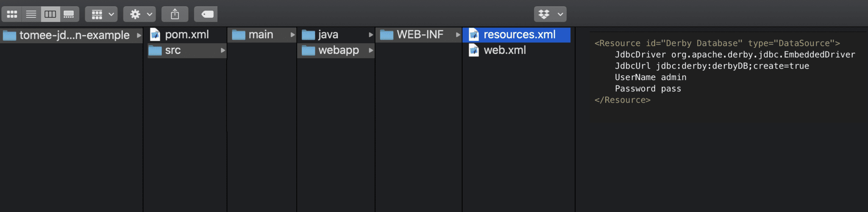This screenshot has height=212, width=868.
Task: Open the WEB-INF folder
Action: coord(419,35)
